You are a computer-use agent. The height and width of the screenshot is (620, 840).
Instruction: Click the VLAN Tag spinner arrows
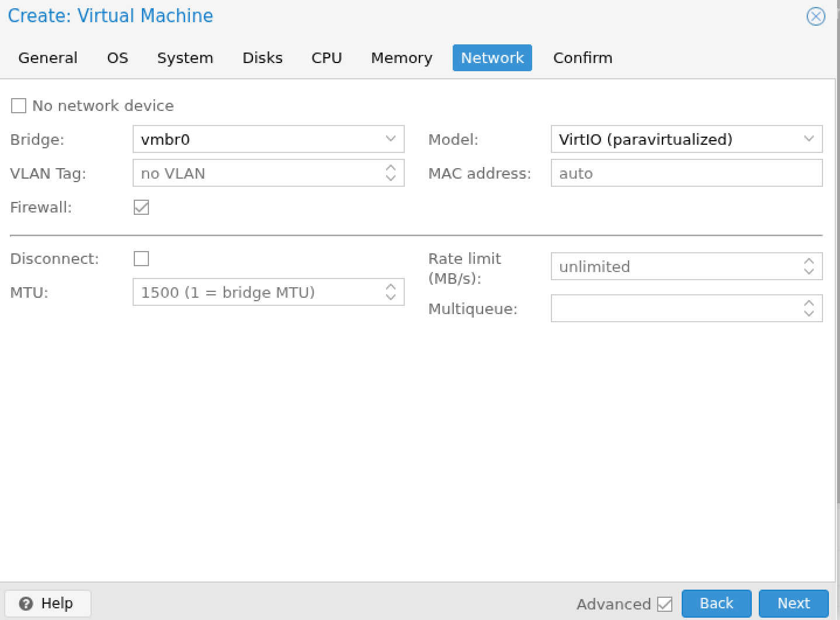pos(391,173)
